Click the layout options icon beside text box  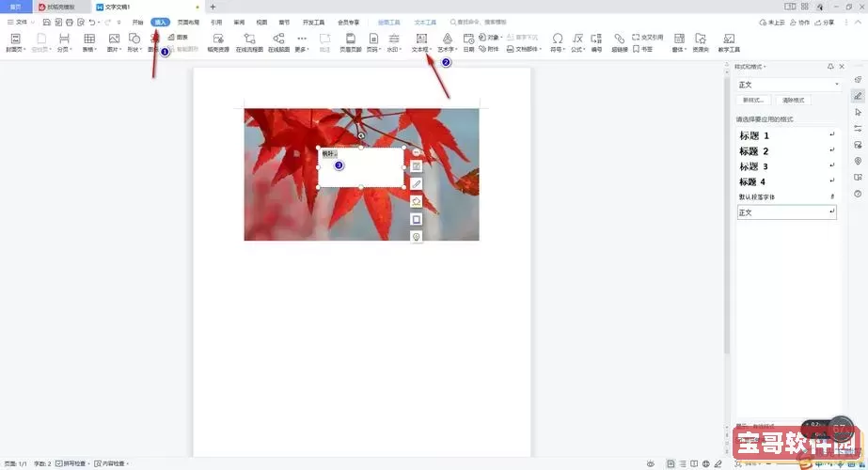coord(417,166)
